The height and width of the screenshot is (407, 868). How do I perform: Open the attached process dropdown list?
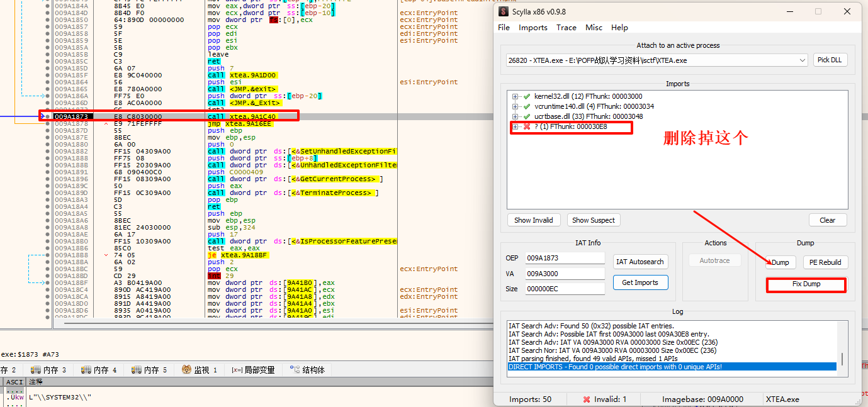tap(802, 60)
